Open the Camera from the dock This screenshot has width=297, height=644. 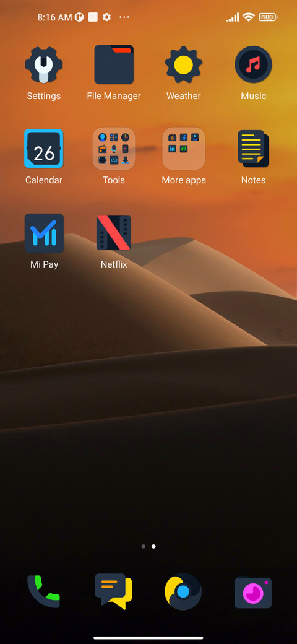(x=253, y=592)
